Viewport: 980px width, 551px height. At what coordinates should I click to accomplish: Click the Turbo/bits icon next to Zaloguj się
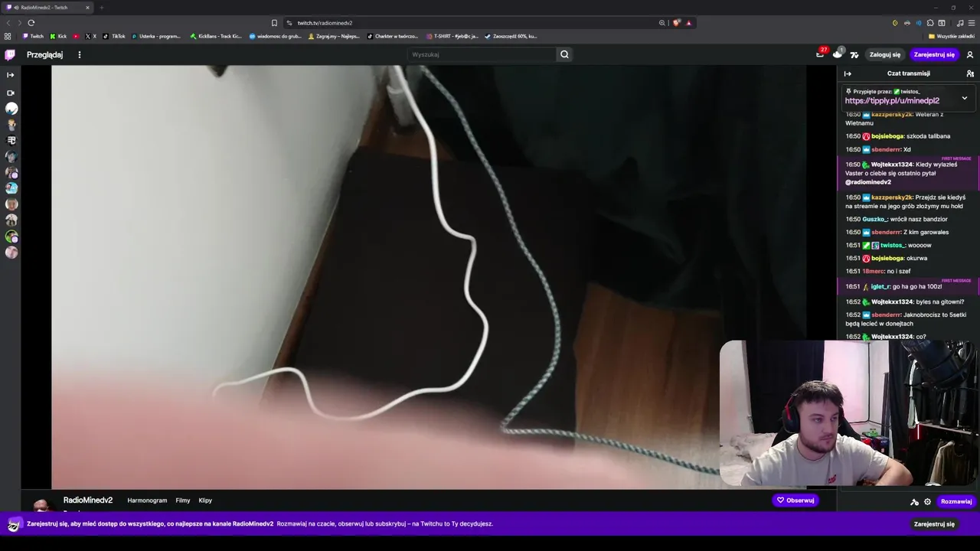point(854,54)
